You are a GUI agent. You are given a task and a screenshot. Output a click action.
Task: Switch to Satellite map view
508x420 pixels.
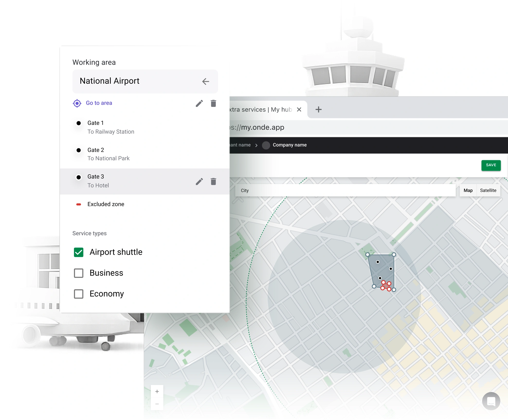click(x=488, y=190)
